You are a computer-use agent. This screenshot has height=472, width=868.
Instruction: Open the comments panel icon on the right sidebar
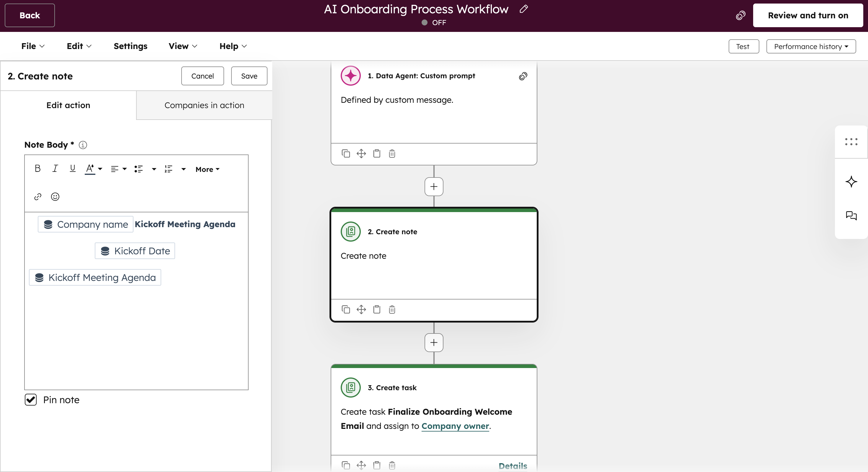tap(851, 216)
